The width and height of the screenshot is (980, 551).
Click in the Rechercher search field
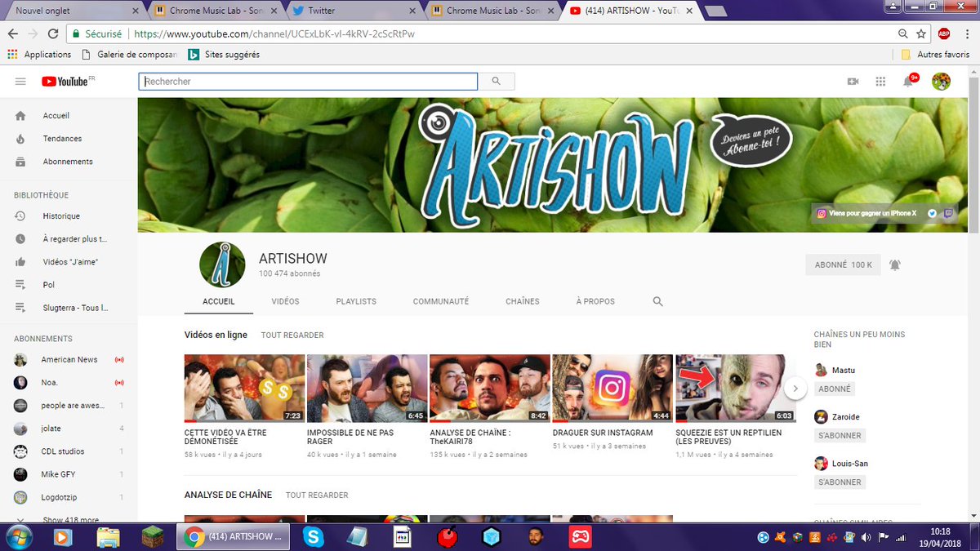[x=308, y=82]
